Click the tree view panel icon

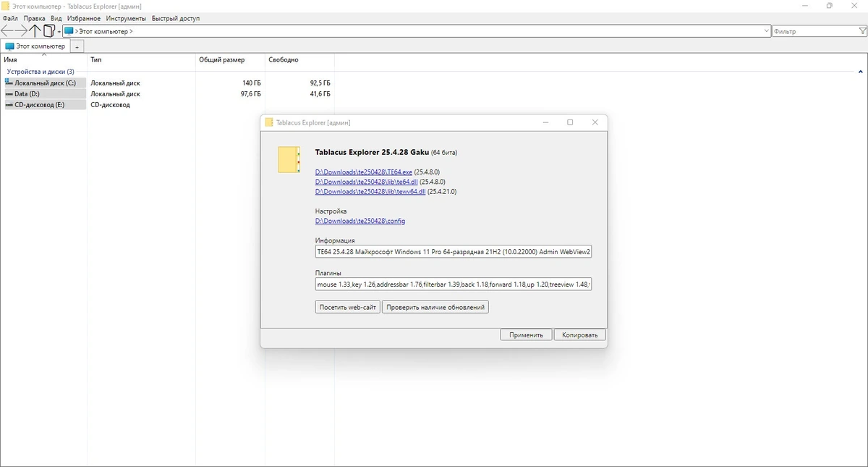(49, 31)
